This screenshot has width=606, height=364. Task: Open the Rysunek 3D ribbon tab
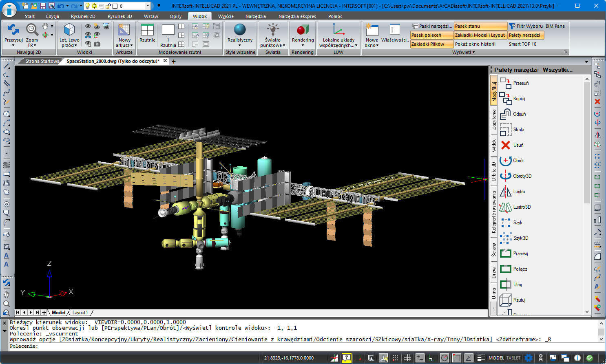(119, 16)
